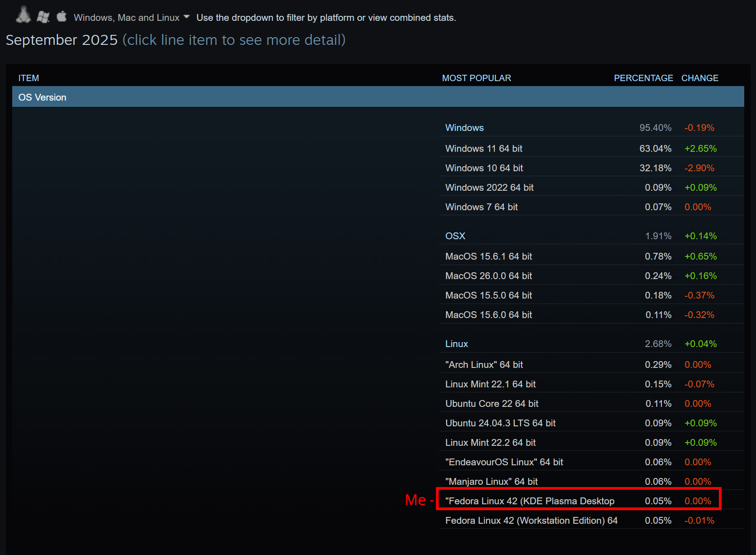Select the MacOS 15.6.1 64 bit row
Viewport: 756px width, 555px height.
pyautogui.click(x=591, y=256)
